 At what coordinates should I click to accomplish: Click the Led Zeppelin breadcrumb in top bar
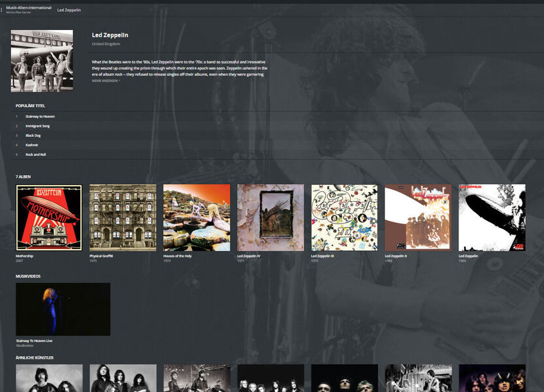point(69,10)
